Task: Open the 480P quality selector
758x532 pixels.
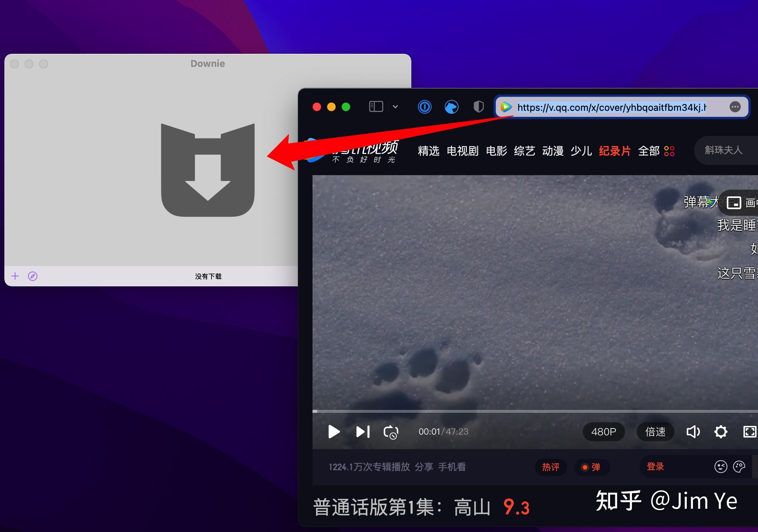Action: click(604, 432)
